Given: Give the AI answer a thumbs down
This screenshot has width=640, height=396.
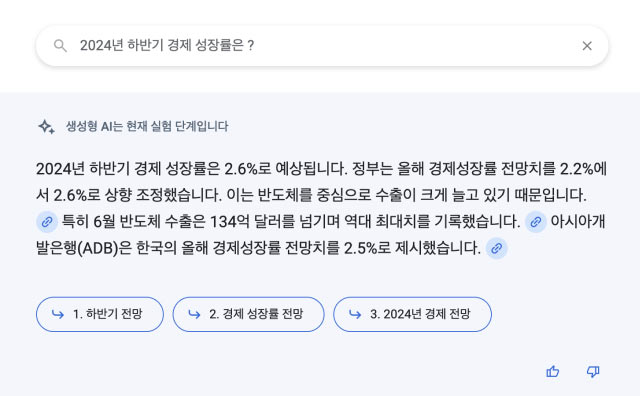Looking at the screenshot, I should (x=593, y=372).
